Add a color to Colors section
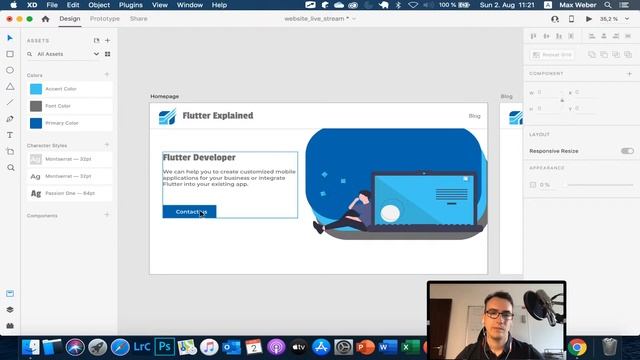 107,75
